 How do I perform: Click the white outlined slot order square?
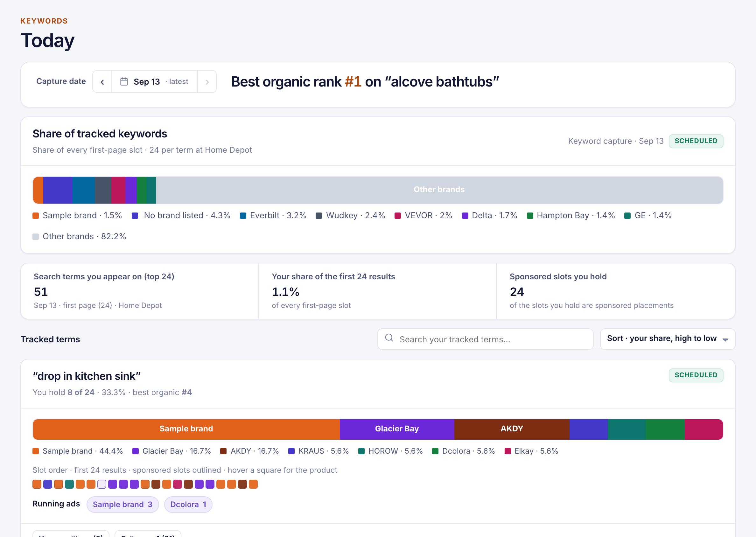102,484
